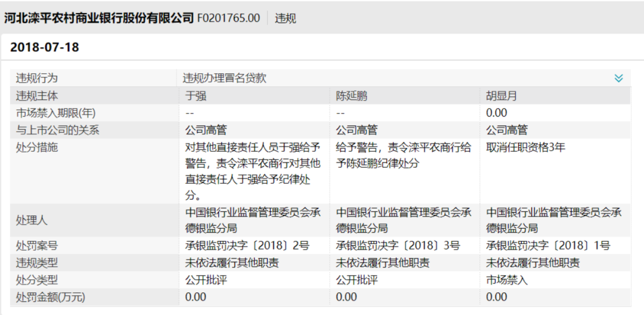
Task: Select subject name 陈延鹏
Action: coord(352,95)
